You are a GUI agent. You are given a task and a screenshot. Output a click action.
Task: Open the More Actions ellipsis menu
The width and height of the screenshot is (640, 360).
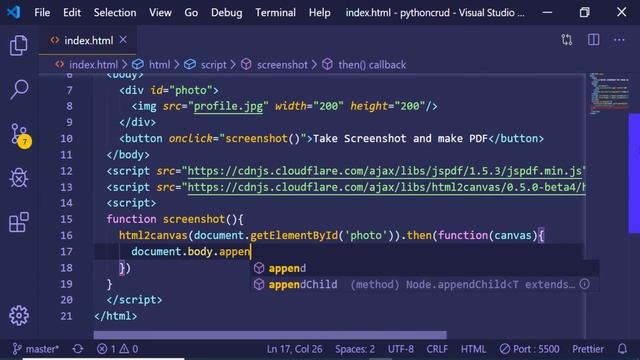point(619,40)
